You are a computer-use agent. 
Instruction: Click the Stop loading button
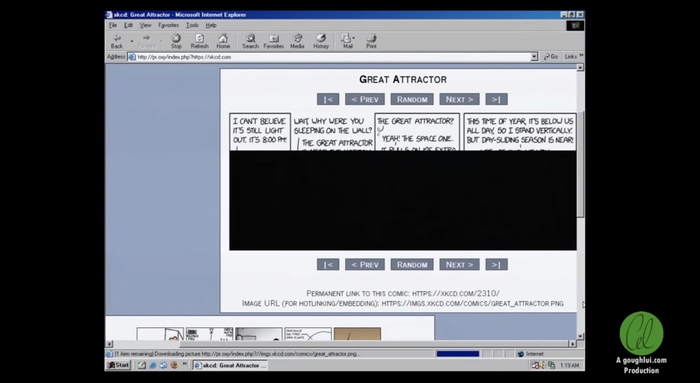click(x=176, y=41)
